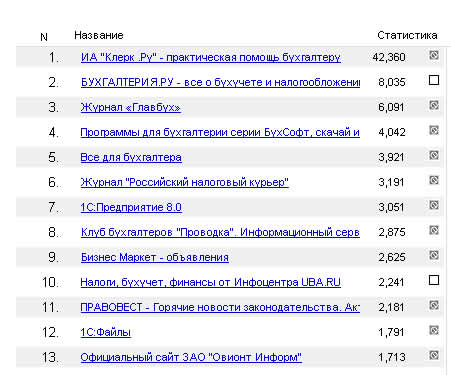
Task: Open the statistics icon for 1С:Файлы
Action: coord(434,330)
